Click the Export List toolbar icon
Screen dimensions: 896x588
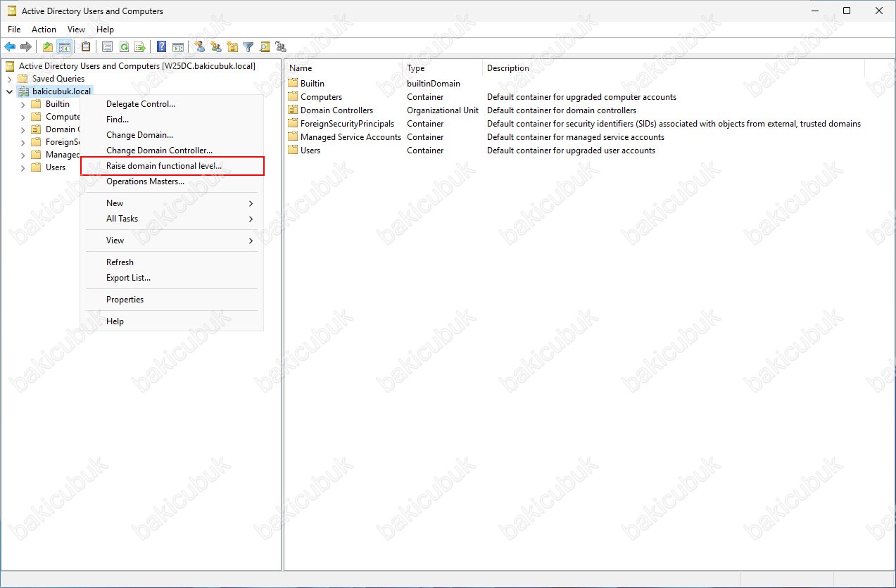140,47
